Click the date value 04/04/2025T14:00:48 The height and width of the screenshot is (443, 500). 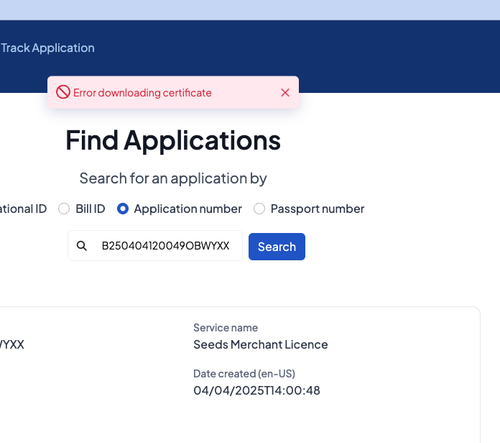point(257,390)
